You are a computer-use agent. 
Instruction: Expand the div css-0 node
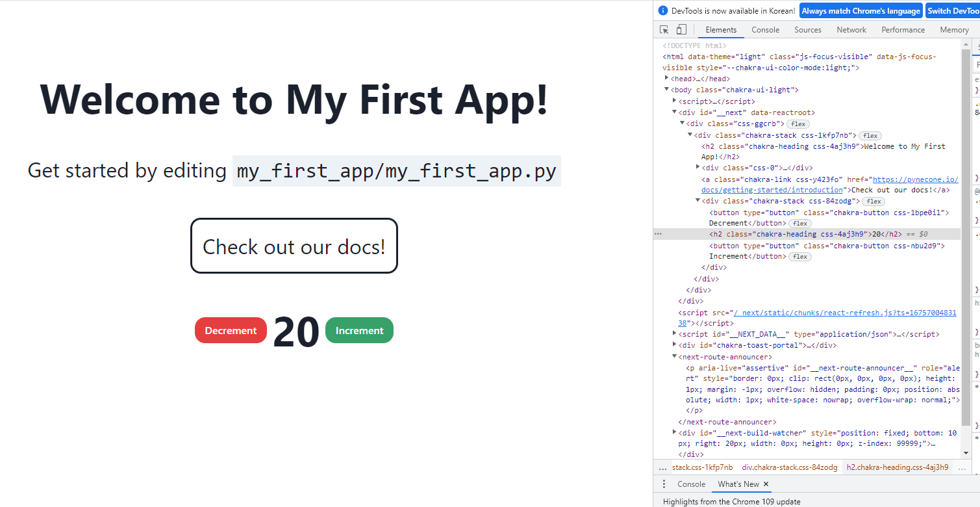[698, 168]
